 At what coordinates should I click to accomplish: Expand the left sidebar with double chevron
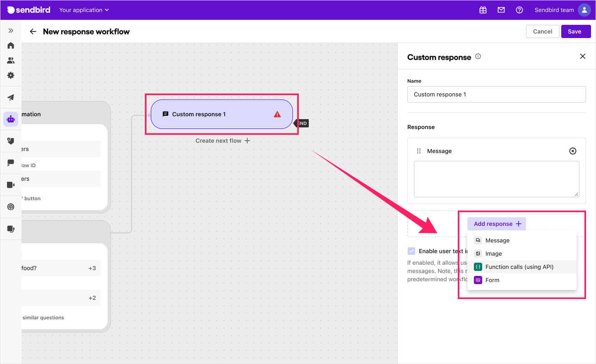[11, 31]
